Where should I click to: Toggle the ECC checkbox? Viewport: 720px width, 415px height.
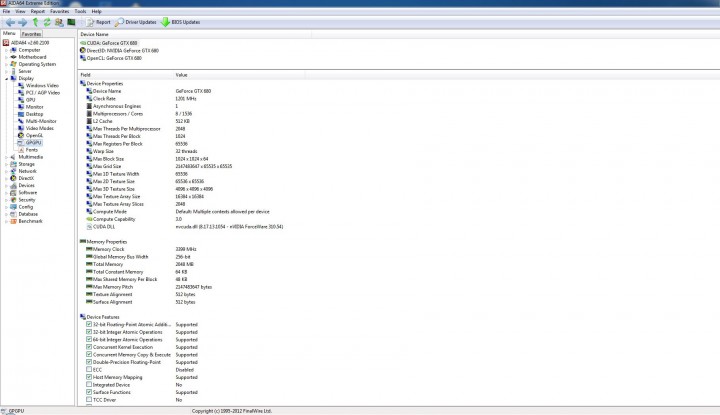[89, 370]
